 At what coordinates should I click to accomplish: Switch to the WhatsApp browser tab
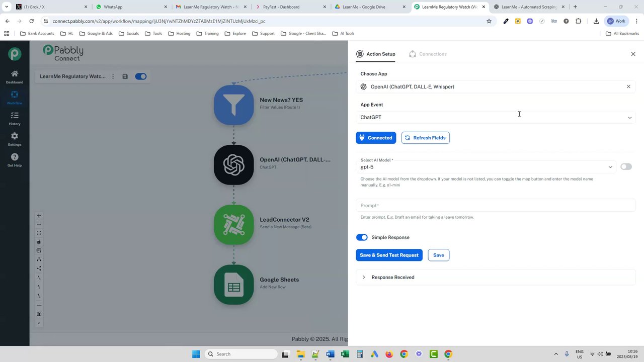click(132, 7)
